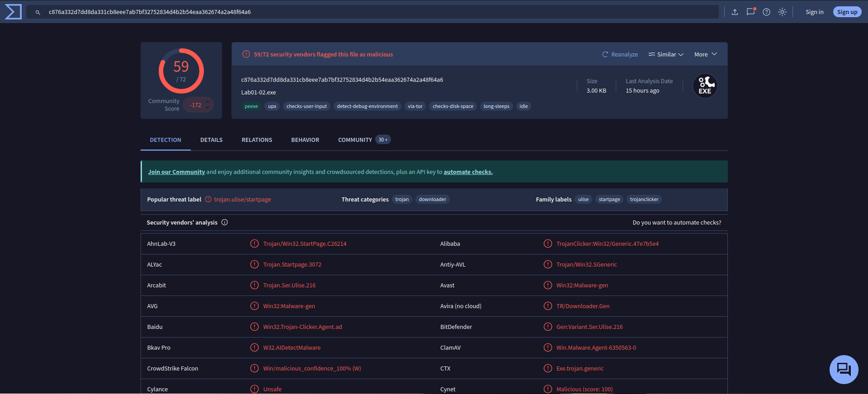Click the warning icon in the Alibaba row
The width and height of the screenshot is (868, 394).
coord(548,244)
